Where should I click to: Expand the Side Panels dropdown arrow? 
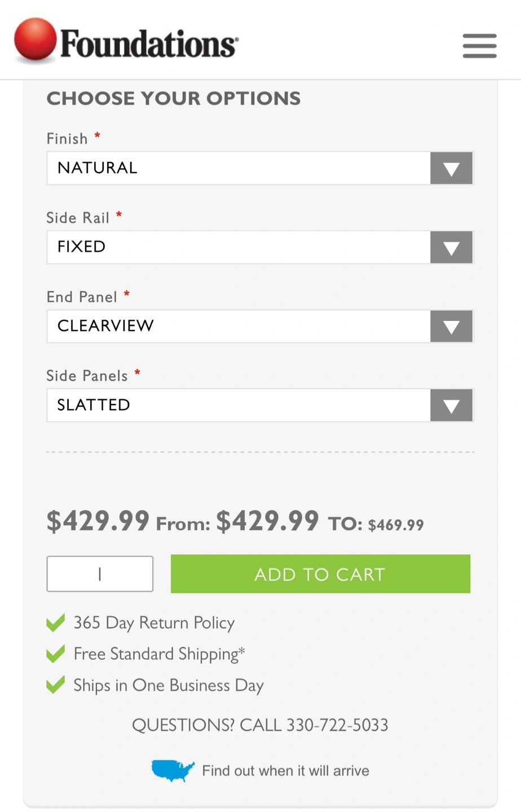pos(451,405)
